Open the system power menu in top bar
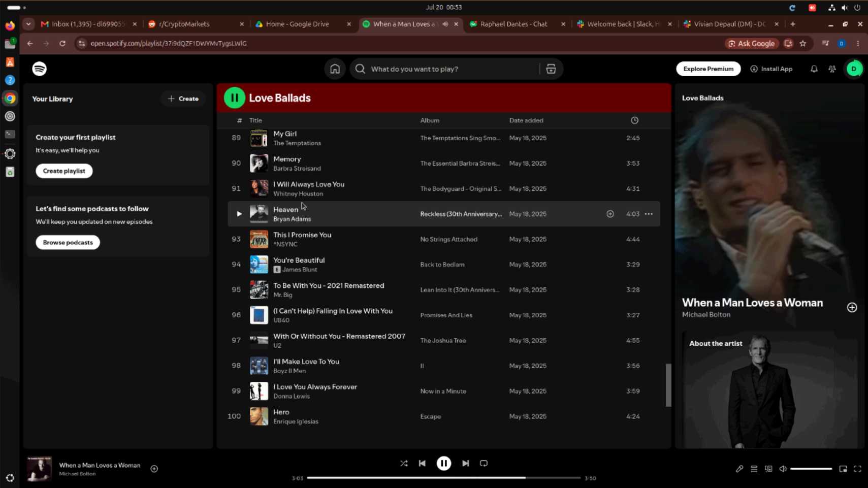The width and height of the screenshot is (868, 488). [x=857, y=8]
